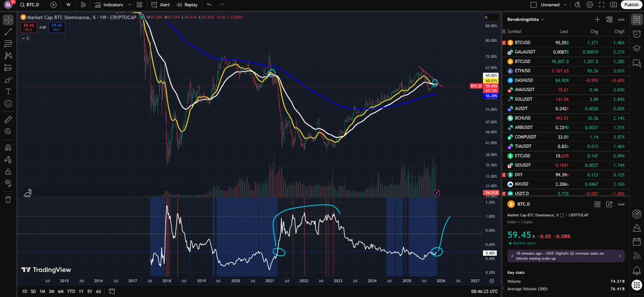Select SOLUSDT in the watchlist

click(565, 99)
